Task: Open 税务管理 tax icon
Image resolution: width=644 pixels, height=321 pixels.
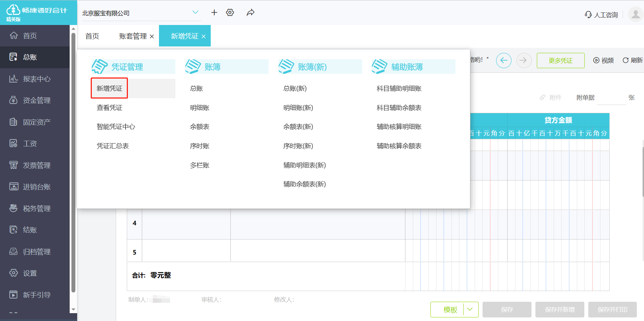Action: click(14, 208)
